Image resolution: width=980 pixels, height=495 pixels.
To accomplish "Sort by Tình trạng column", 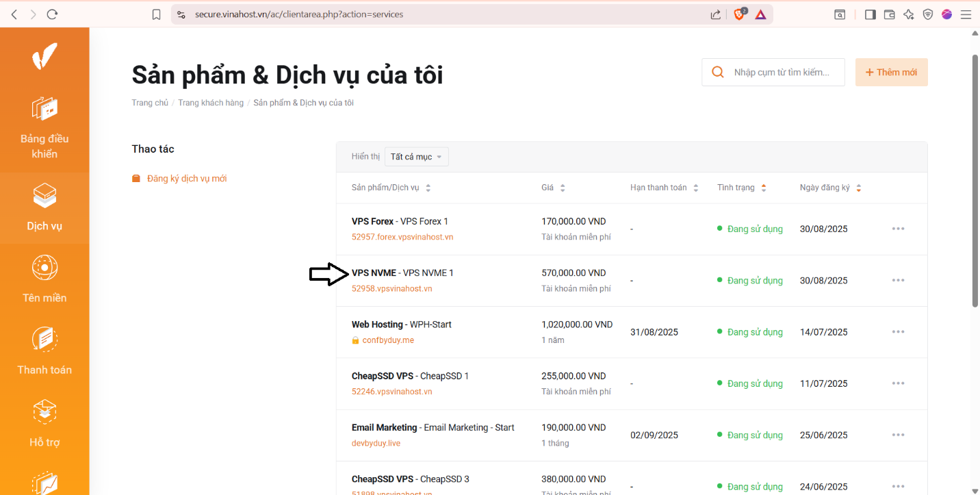I will tap(742, 188).
